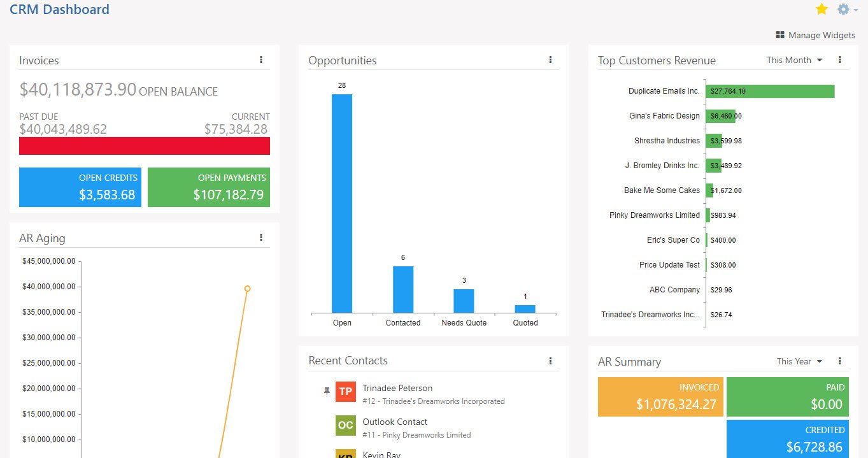Viewport: 868px width, 458px height.
Task: Open contact Outlook Contact
Action: [395, 422]
